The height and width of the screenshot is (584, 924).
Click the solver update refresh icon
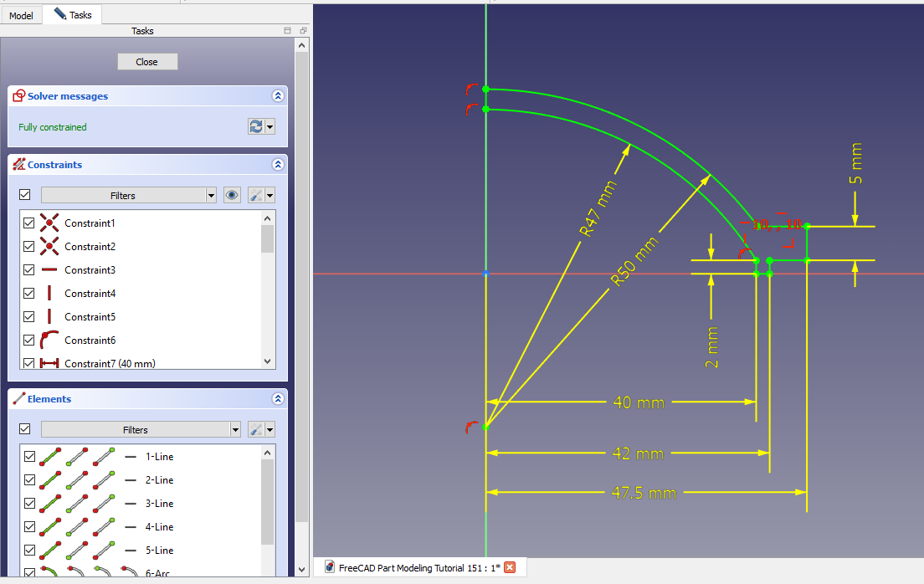click(x=256, y=126)
